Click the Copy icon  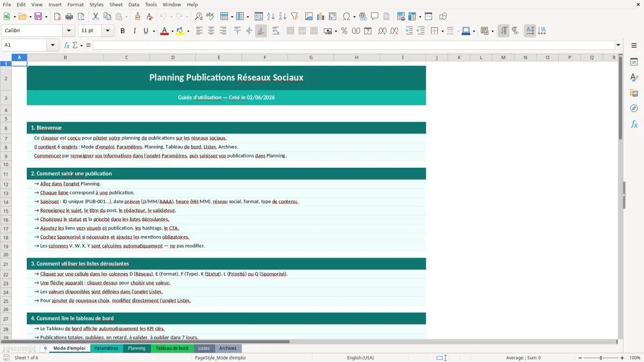click(107, 17)
